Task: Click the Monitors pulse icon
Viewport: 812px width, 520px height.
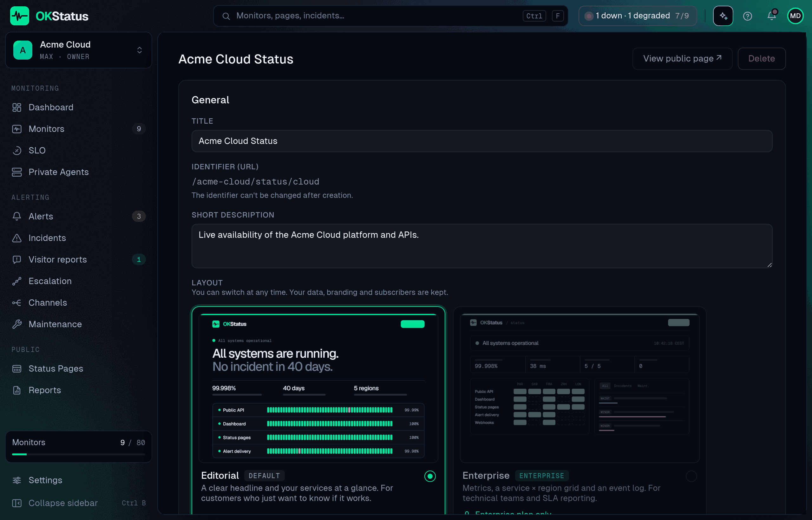Action: [x=16, y=129]
